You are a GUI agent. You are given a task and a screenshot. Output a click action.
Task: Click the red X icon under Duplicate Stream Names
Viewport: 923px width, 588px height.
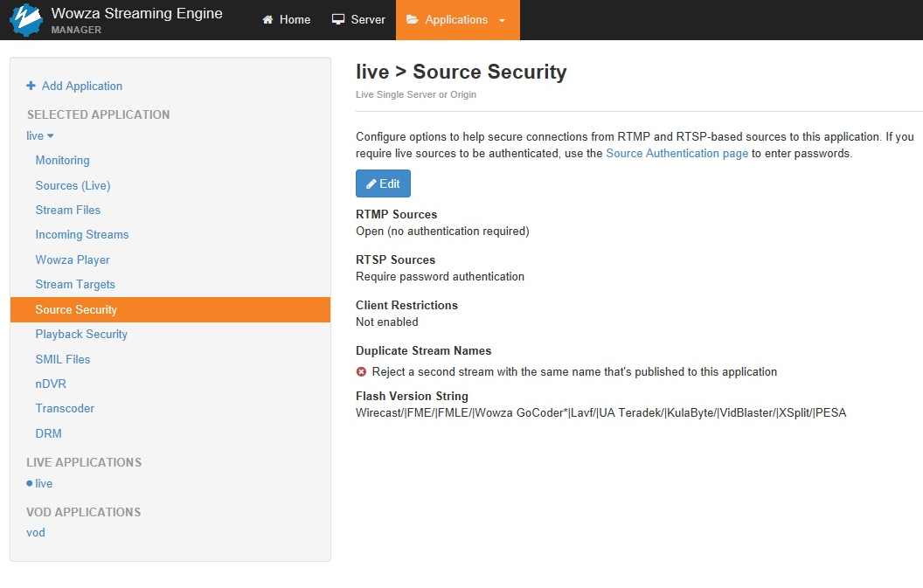362,371
